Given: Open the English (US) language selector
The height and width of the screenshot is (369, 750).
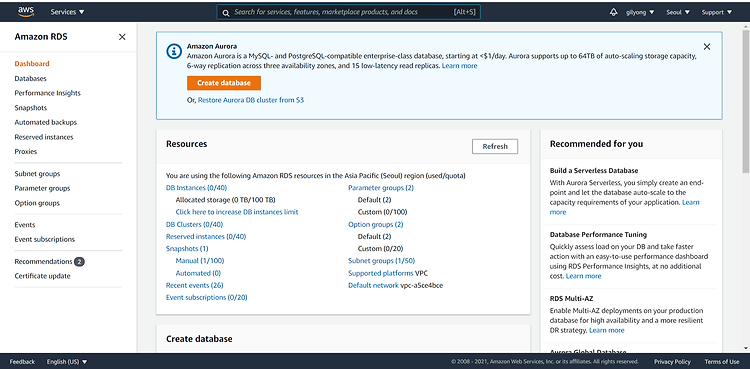Looking at the screenshot, I should (x=67, y=362).
